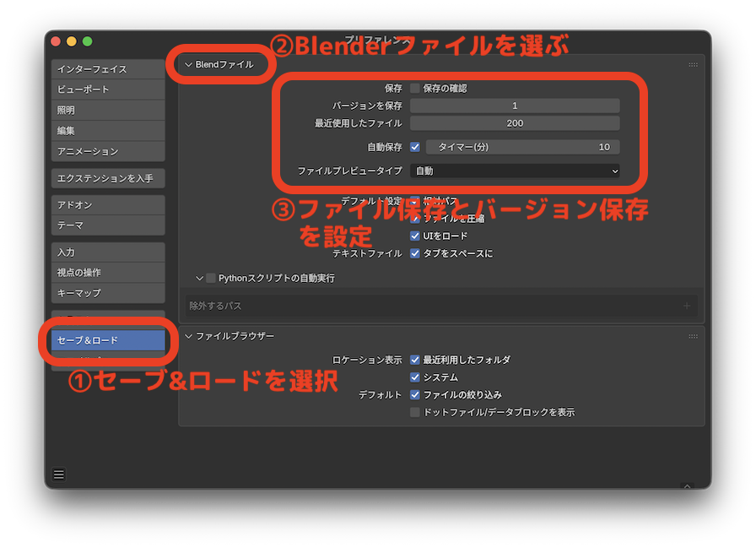Click the small up-arrow at window bottom right

688,486
